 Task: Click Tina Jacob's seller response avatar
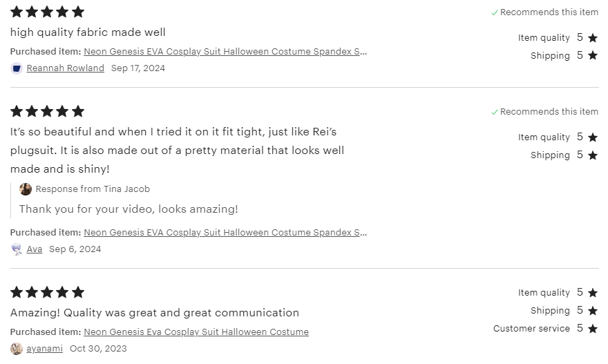26,189
